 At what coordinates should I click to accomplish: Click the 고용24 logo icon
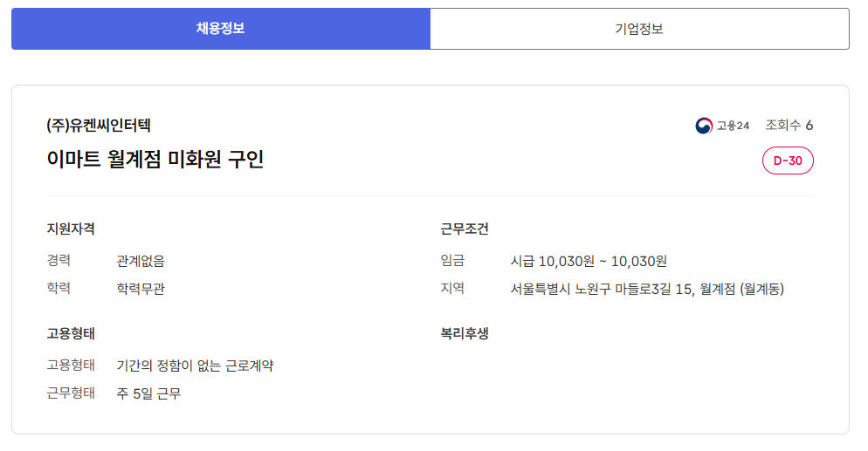704,126
